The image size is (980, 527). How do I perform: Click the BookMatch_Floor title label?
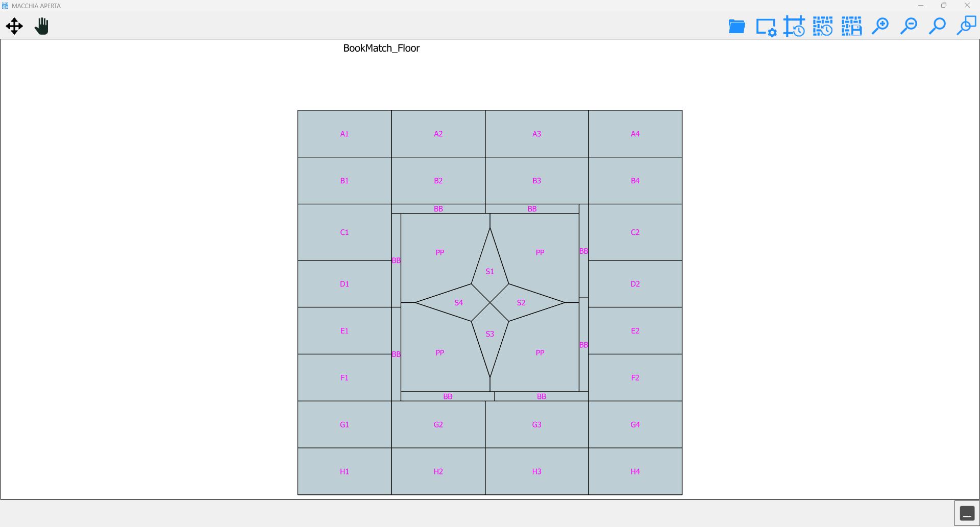[381, 48]
